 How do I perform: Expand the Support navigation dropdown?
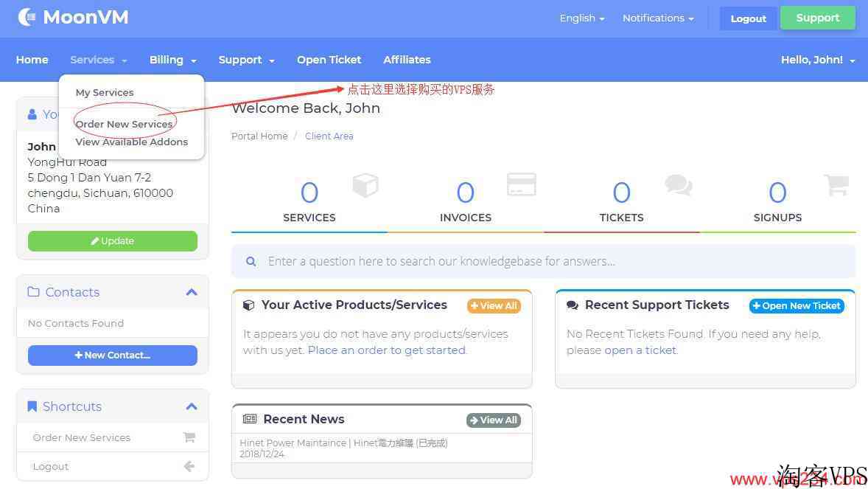point(246,60)
